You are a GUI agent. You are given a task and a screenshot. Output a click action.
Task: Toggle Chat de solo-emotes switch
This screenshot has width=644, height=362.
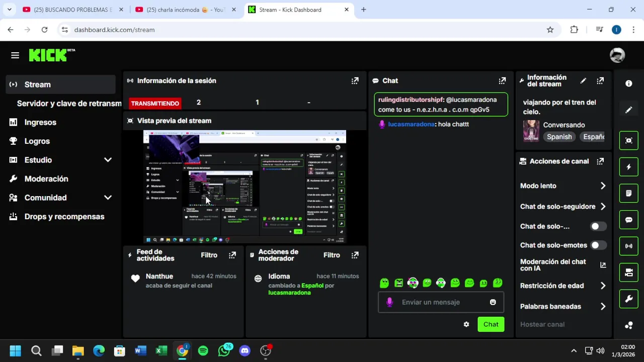[598, 245]
